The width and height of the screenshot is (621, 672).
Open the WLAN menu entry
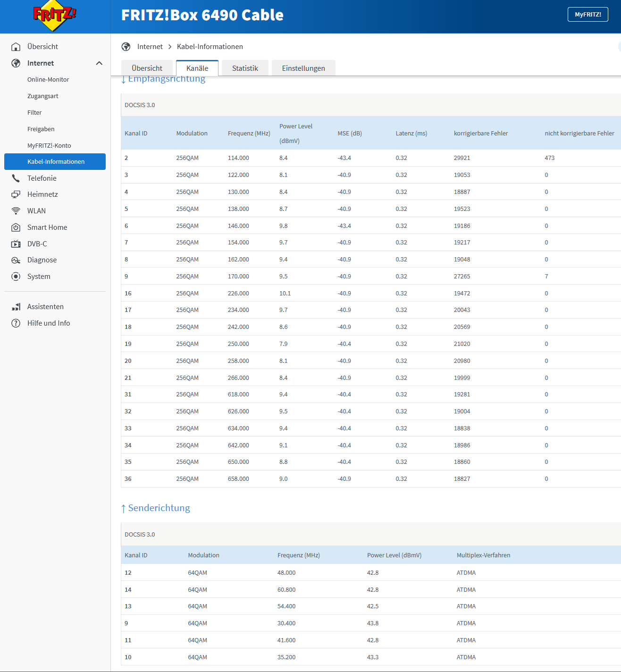pyautogui.click(x=36, y=211)
